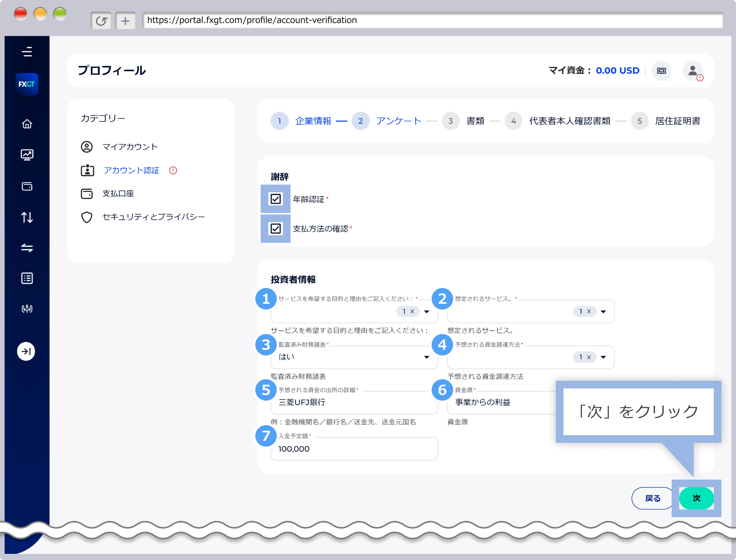Select the transfer icon in the sidebar

[27, 248]
